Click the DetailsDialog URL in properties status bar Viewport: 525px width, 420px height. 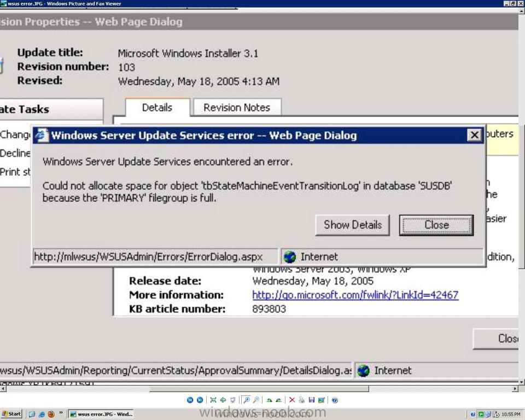[x=176, y=371]
